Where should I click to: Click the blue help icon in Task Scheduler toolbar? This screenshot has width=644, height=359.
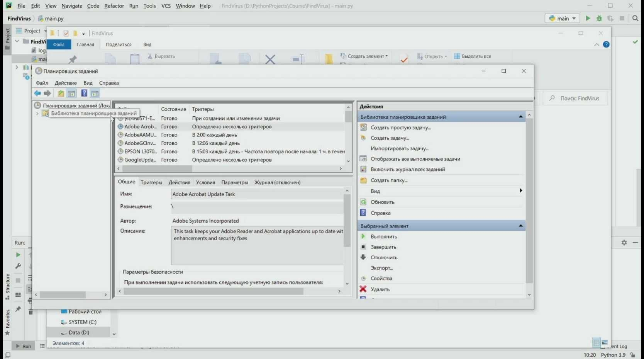[84, 93]
